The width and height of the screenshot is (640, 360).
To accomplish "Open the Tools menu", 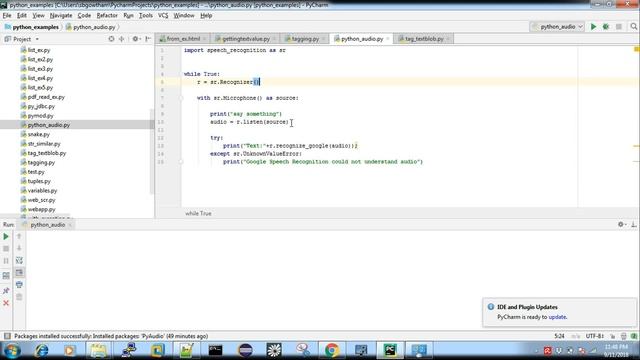I will (x=146, y=16).
